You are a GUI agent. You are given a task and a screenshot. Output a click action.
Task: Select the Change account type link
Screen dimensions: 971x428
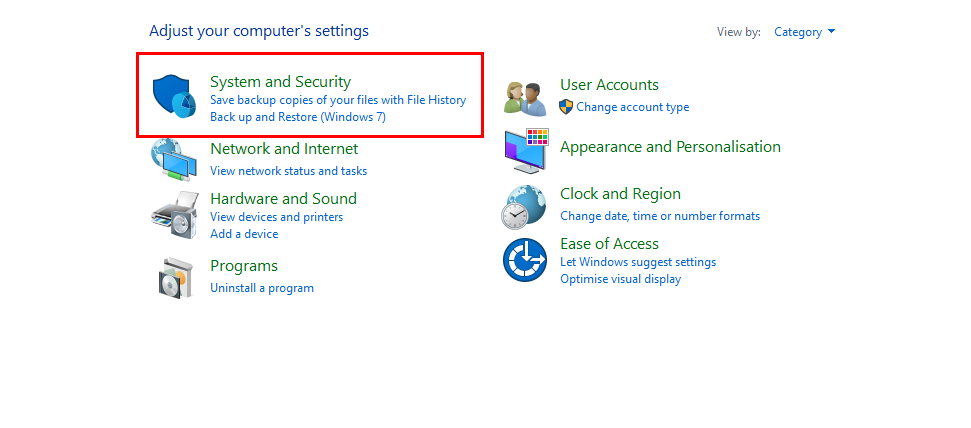tap(632, 107)
